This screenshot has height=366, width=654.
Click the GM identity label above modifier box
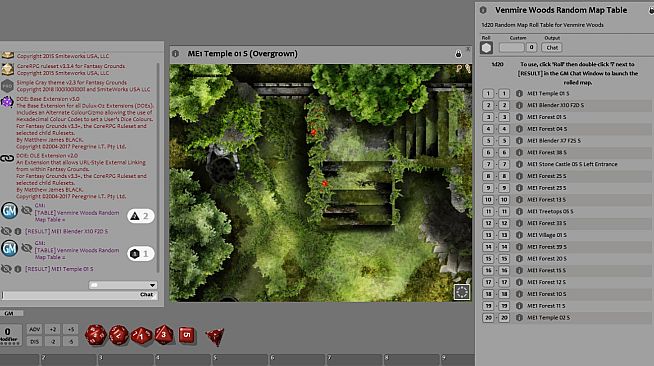[9, 313]
